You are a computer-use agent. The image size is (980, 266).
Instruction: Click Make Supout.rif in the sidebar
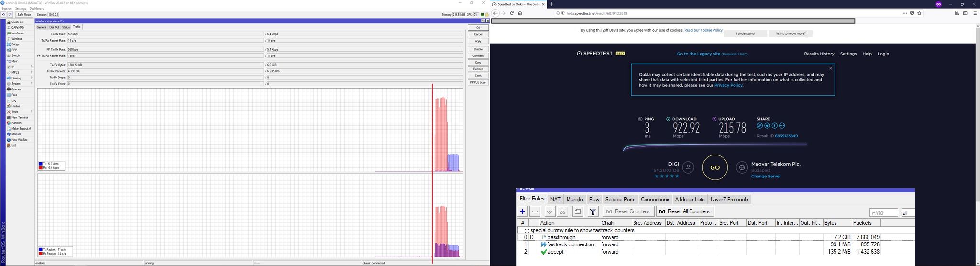pos(21,129)
